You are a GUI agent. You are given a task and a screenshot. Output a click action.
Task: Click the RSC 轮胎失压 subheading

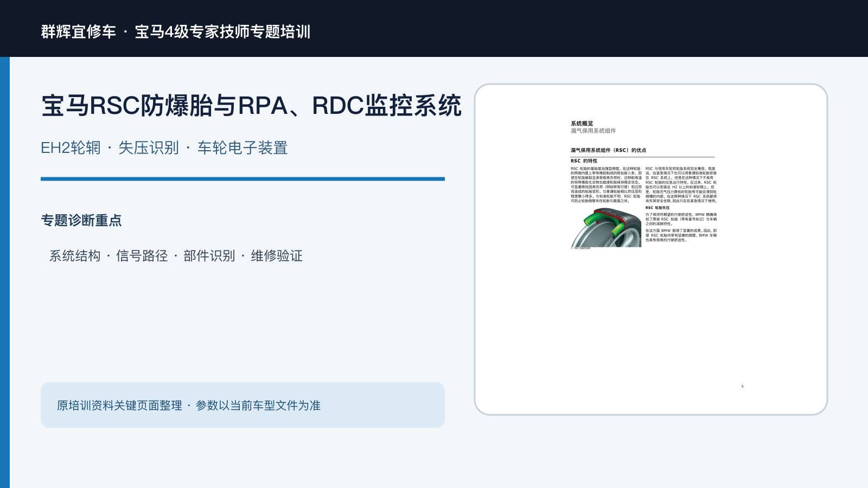point(658,208)
